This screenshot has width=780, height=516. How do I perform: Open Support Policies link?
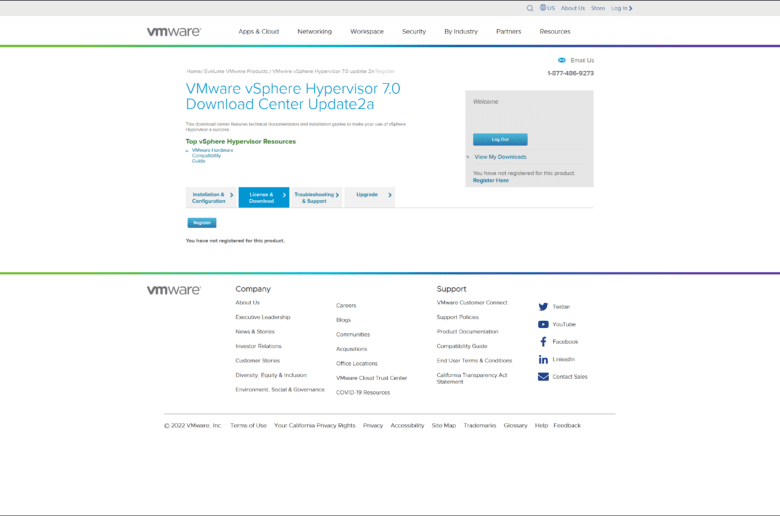click(x=458, y=317)
